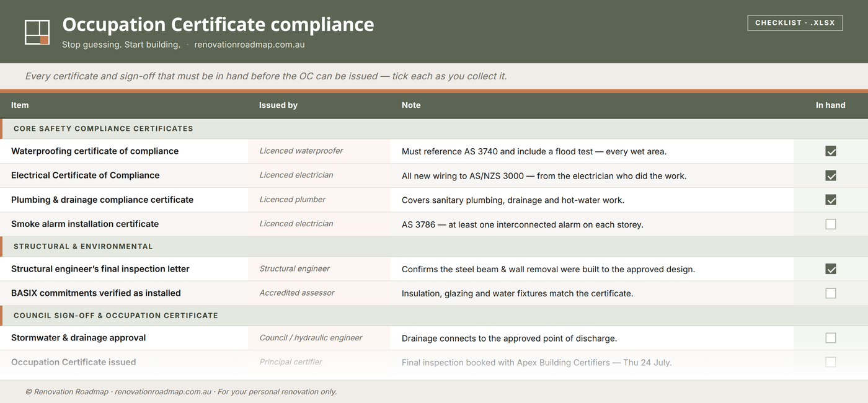Select the Waterproofing certificate of compliance item
The image size is (868, 403).
pyautogui.click(x=95, y=151)
